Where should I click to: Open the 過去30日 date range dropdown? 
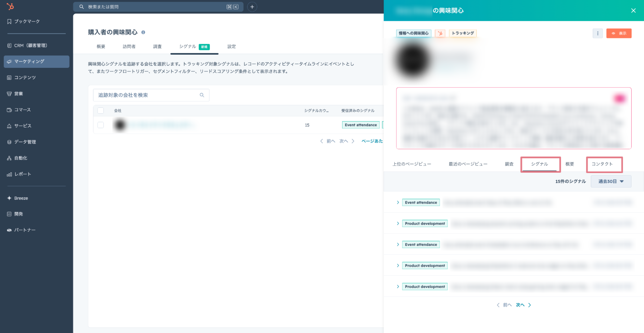[611, 181]
